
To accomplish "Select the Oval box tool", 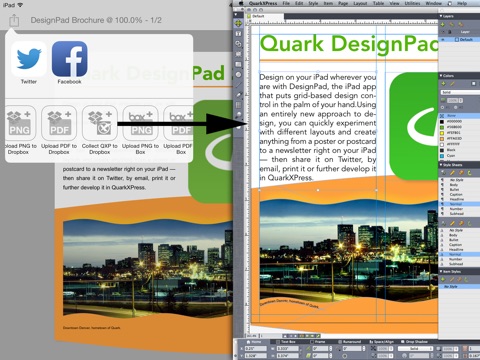I will click(238, 75).
